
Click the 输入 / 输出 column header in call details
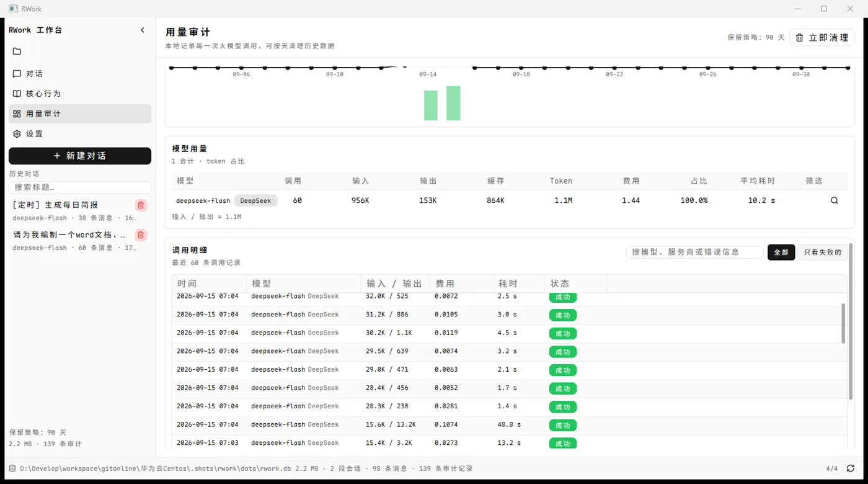pyautogui.click(x=395, y=284)
